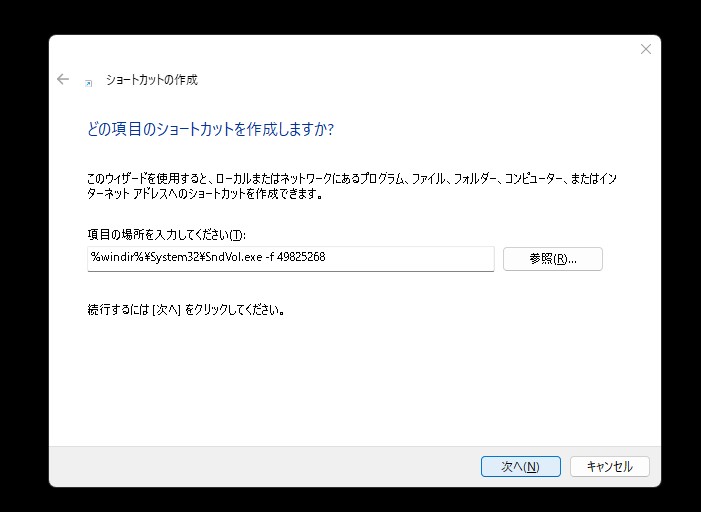Open the 参照(R)... browse dialog
This screenshot has height=512, width=701.
click(x=552, y=259)
